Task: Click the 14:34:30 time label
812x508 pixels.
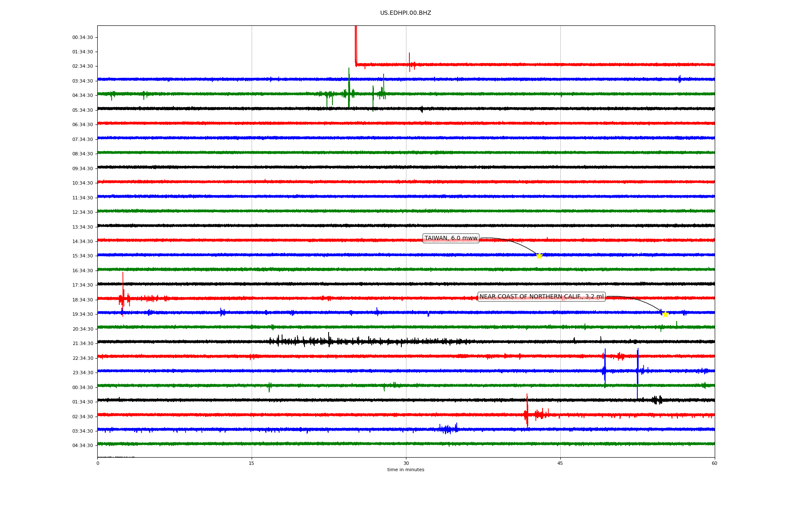Action: pos(82,241)
